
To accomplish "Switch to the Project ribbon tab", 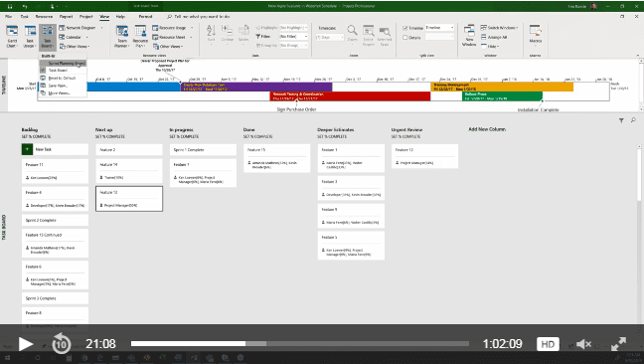I will click(85, 17).
